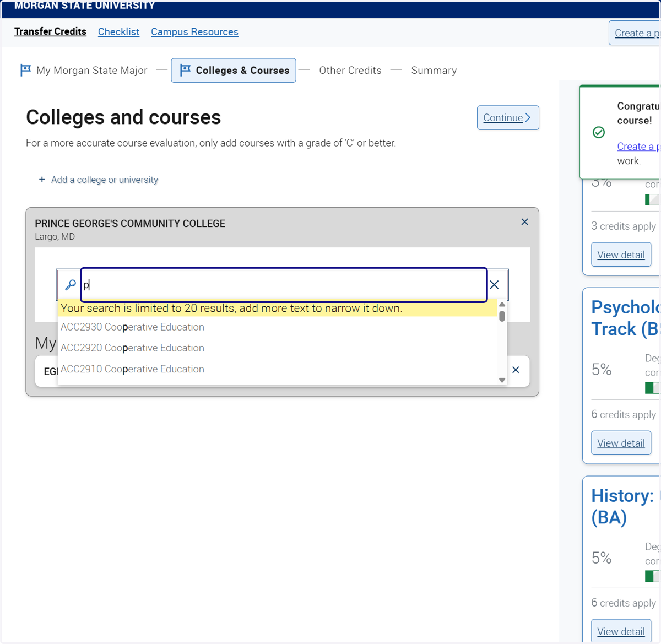Click View detail on the Psychology Track card

pyautogui.click(x=621, y=443)
